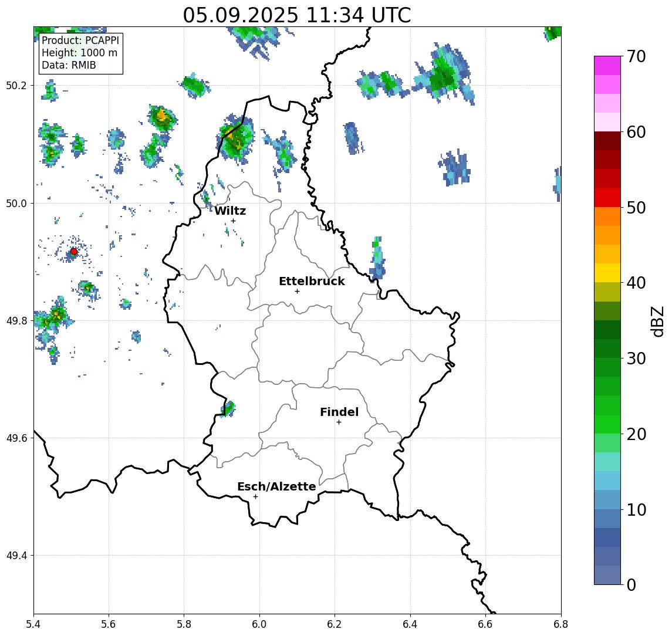Click the longitude label 5.4

tap(33, 624)
